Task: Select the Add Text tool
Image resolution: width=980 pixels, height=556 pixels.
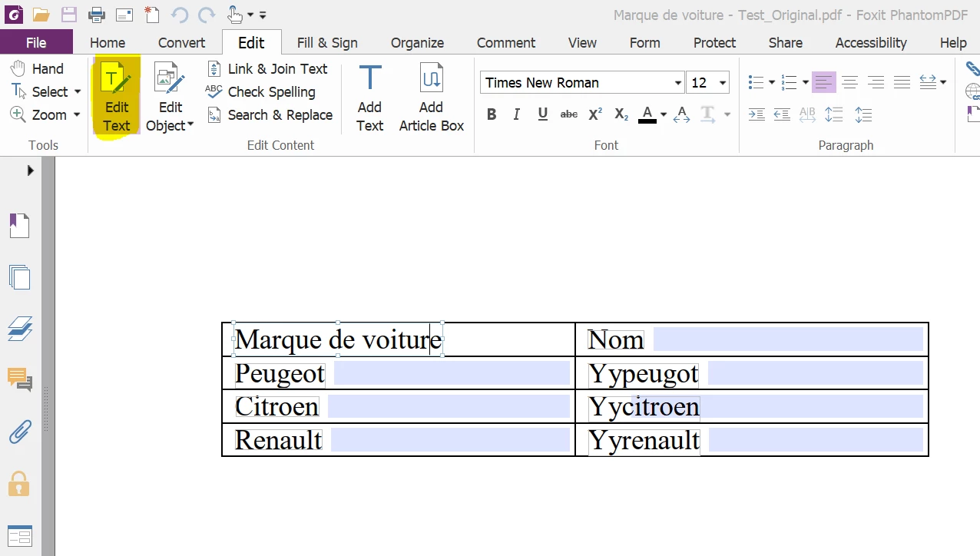Action: coord(369,96)
